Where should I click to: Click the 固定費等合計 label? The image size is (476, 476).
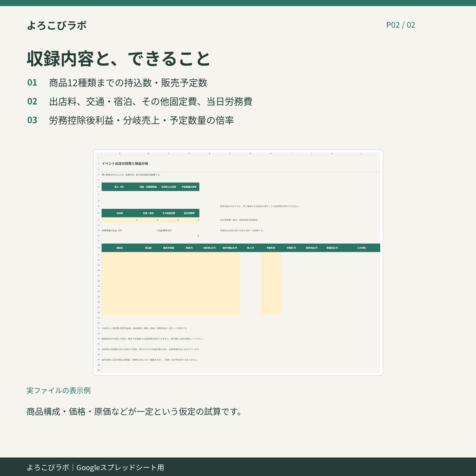[165, 231]
